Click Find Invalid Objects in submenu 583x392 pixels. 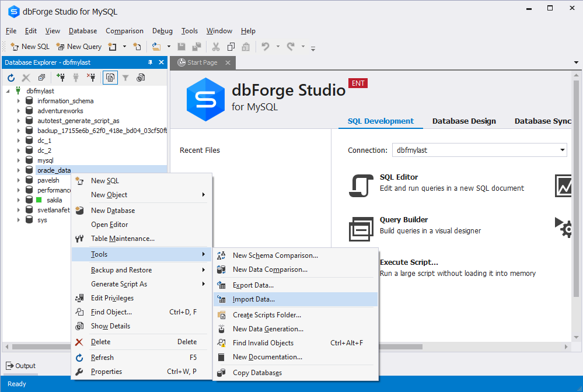pyautogui.click(x=296, y=344)
